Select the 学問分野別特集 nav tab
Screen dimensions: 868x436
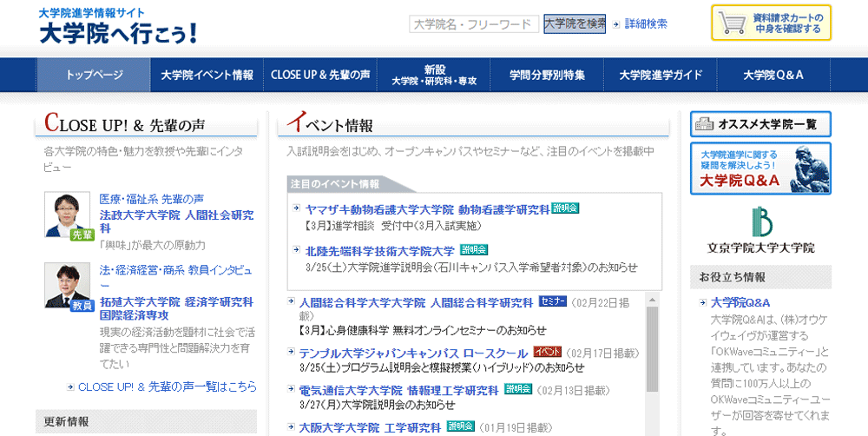point(547,75)
